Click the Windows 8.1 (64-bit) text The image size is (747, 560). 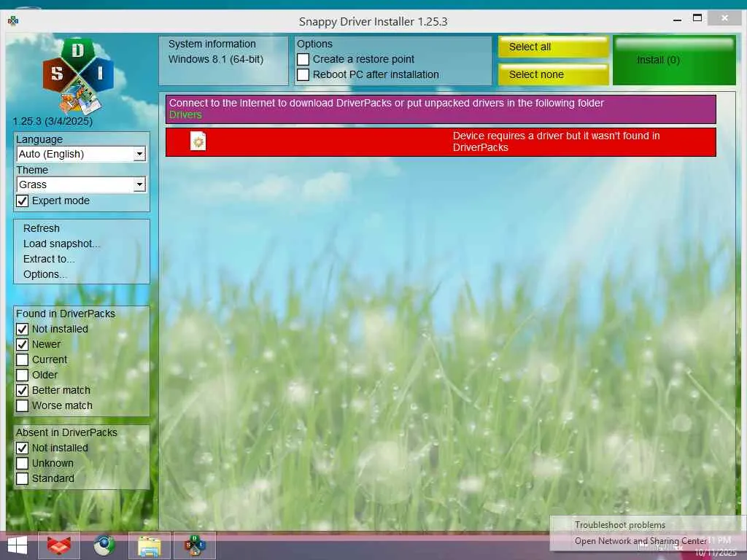tap(216, 60)
